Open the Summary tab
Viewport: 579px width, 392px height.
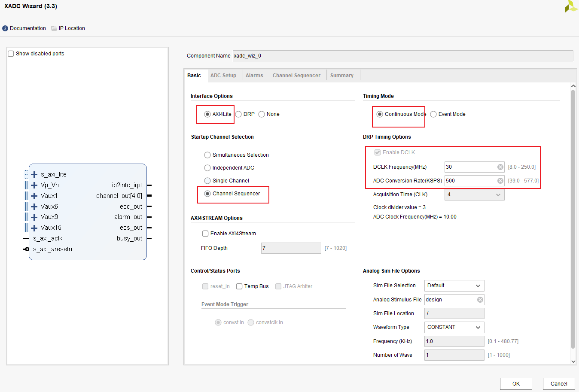(x=342, y=76)
